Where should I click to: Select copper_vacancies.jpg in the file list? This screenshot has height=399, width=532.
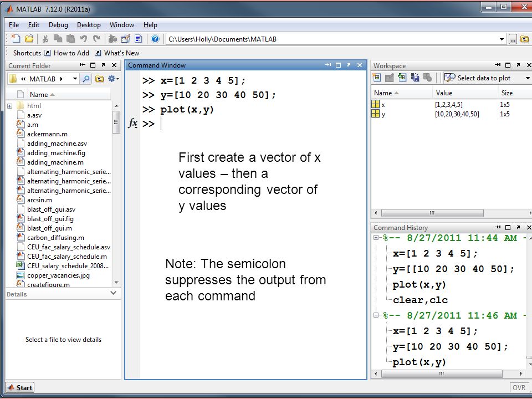(58, 275)
